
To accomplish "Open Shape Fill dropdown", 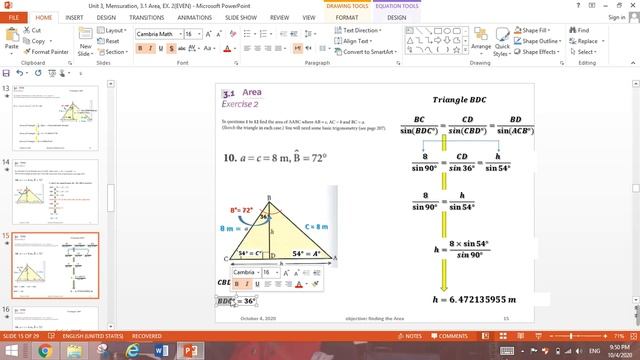I will tap(532, 31).
